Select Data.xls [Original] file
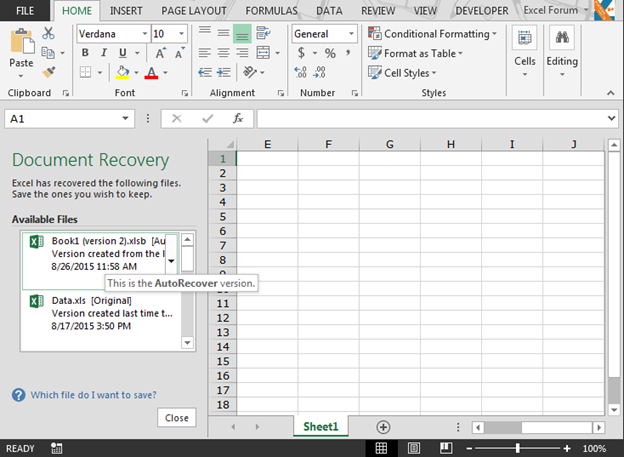Viewport: 624px width, 457px height. (x=101, y=313)
